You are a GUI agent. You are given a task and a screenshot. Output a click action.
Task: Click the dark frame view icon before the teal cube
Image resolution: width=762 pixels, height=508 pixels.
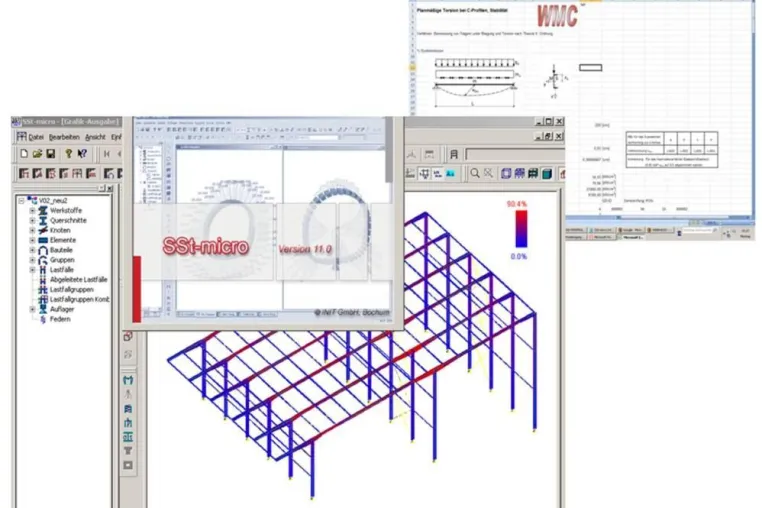[533, 173]
